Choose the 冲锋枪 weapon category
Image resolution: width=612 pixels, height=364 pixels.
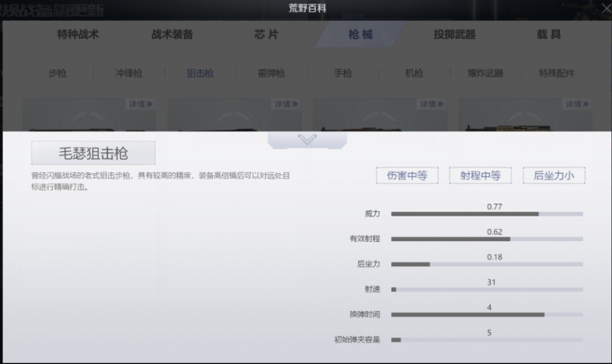129,73
